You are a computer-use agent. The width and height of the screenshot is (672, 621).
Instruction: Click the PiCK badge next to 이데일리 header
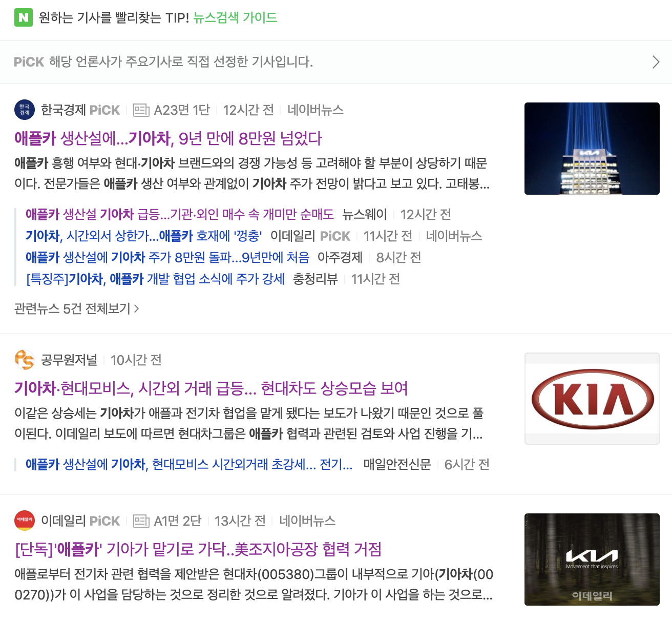tap(105, 521)
